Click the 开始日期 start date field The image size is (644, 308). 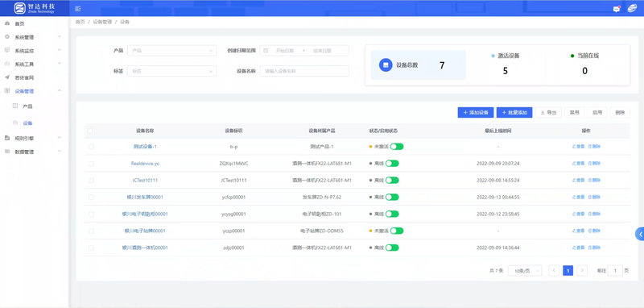click(285, 51)
